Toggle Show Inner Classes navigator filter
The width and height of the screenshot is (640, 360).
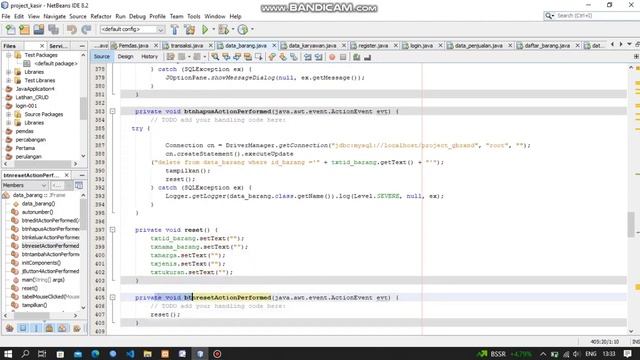[x=62, y=328]
